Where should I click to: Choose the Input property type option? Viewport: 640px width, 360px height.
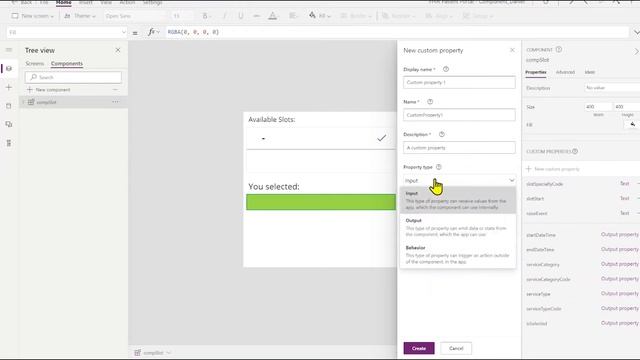pyautogui.click(x=458, y=200)
